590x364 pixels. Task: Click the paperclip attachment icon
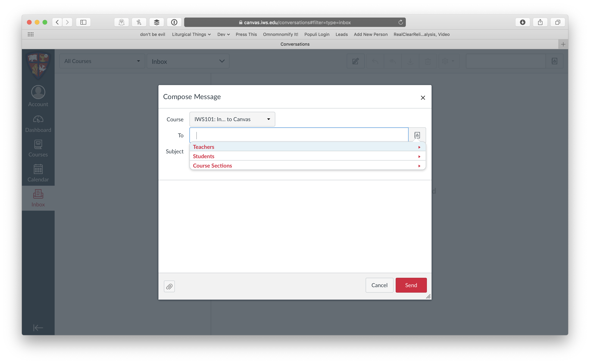coord(169,286)
